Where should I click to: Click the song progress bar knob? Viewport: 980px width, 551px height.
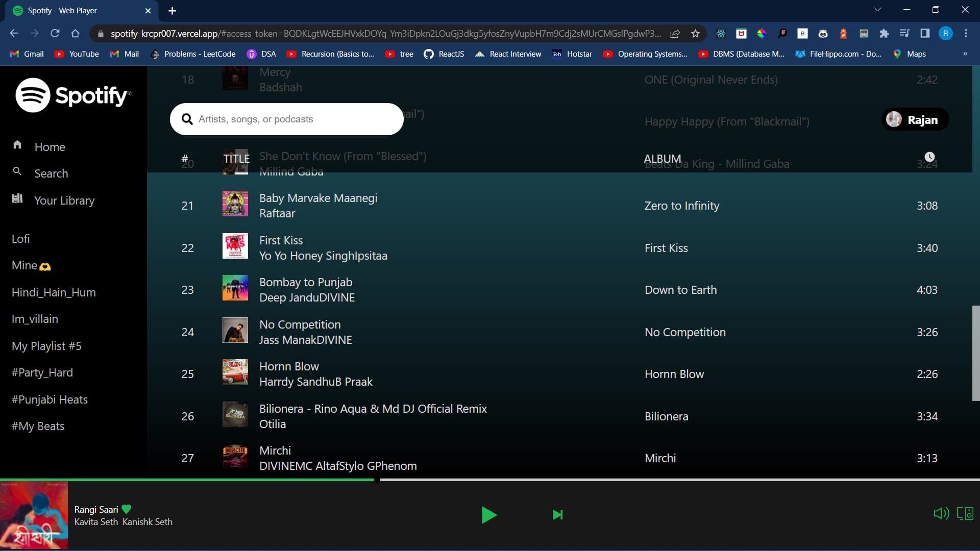click(377, 480)
